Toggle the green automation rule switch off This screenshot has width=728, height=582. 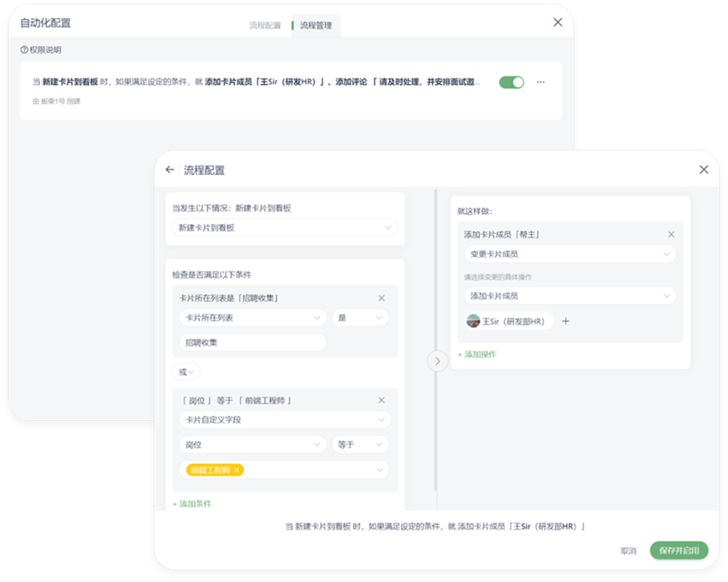point(511,82)
